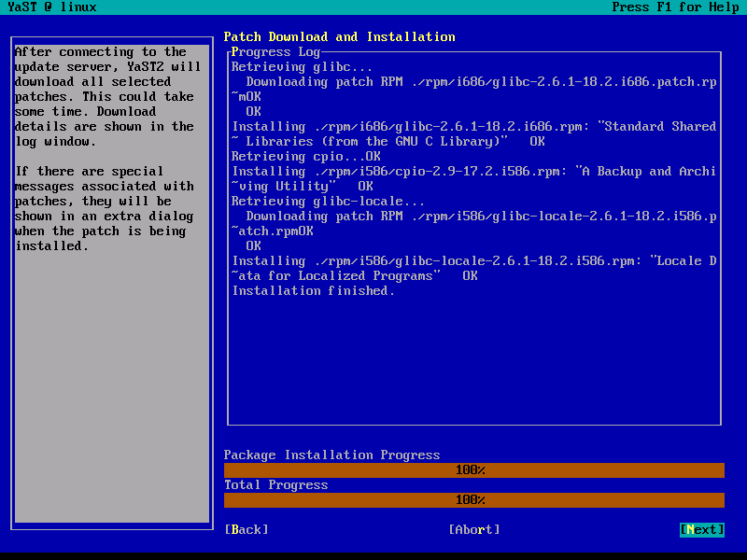Click the glibc patch RPM download line
The image size is (747, 560).
coord(474,89)
